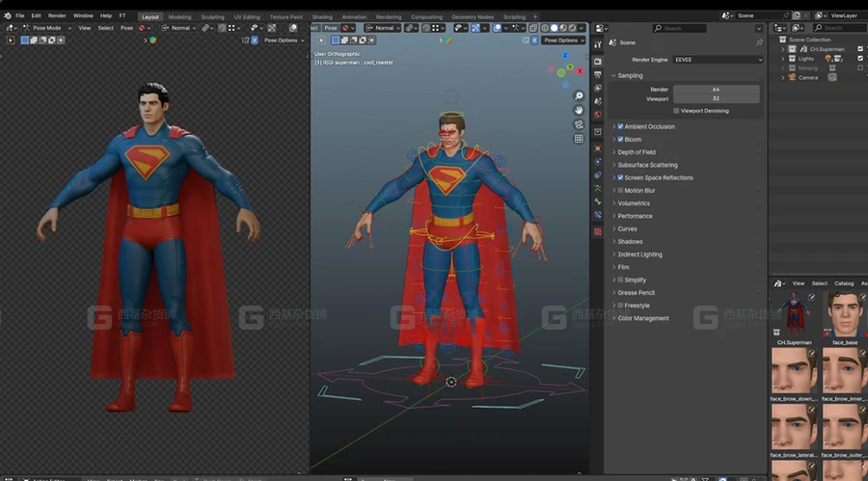This screenshot has height=481, width=868.
Task: Open the View Layer properties tab icon
Action: point(598,88)
